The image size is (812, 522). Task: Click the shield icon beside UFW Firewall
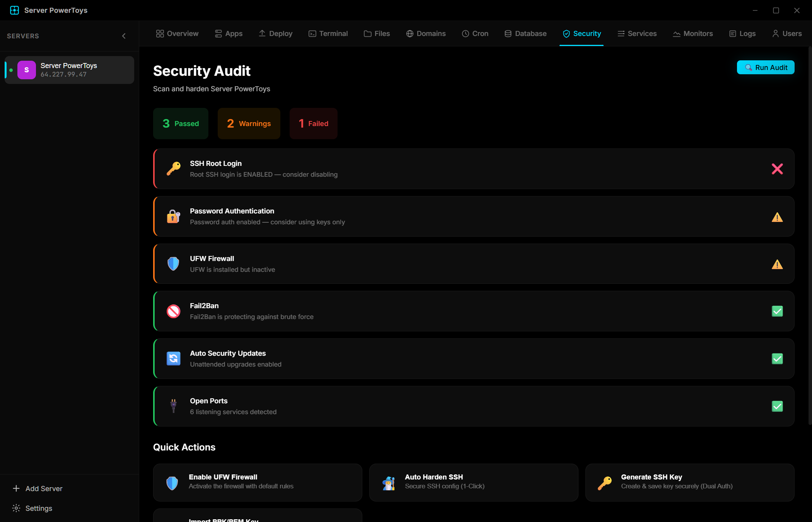coord(173,263)
